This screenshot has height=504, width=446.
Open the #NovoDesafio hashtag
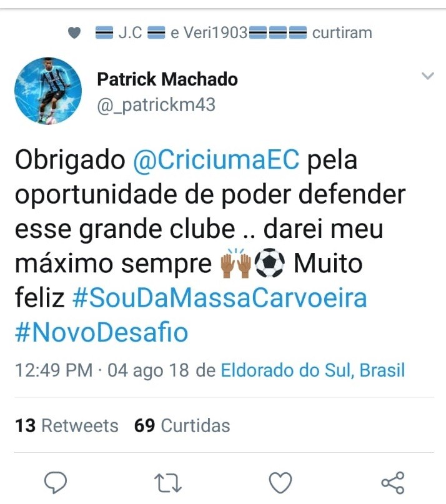[101, 332]
